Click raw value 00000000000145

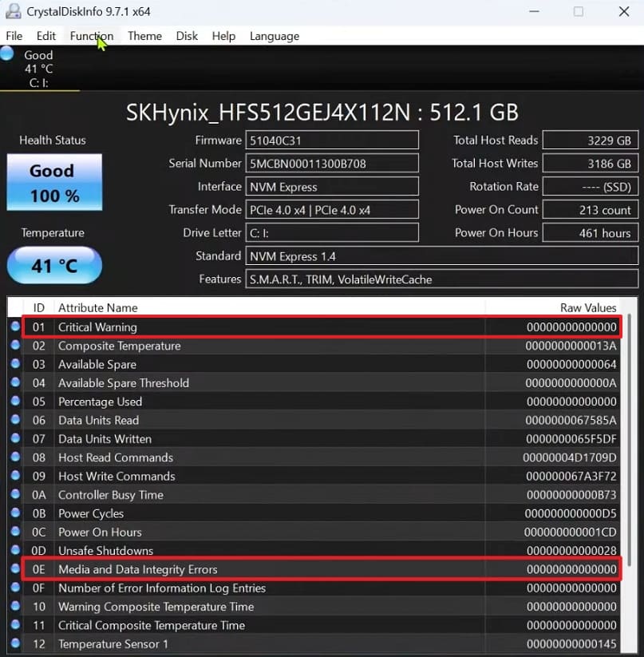[571, 643]
